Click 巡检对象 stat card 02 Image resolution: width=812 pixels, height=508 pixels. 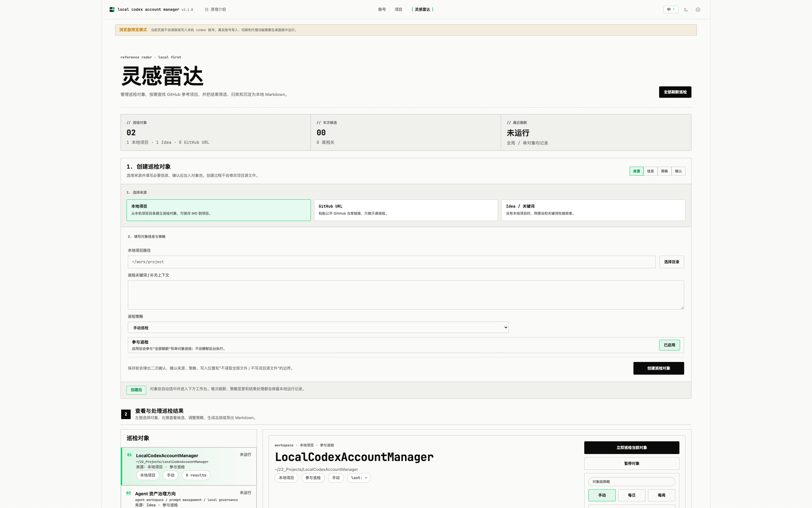pyautogui.click(x=215, y=132)
